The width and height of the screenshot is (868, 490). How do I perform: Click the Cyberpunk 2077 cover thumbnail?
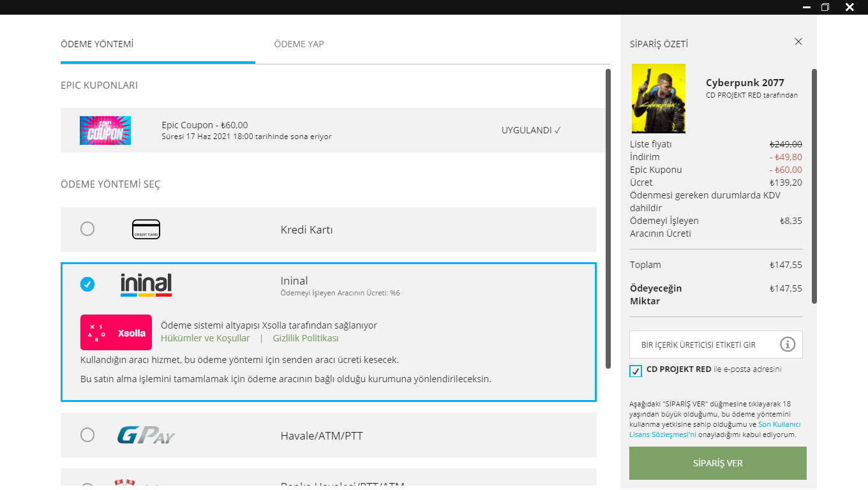[659, 98]
